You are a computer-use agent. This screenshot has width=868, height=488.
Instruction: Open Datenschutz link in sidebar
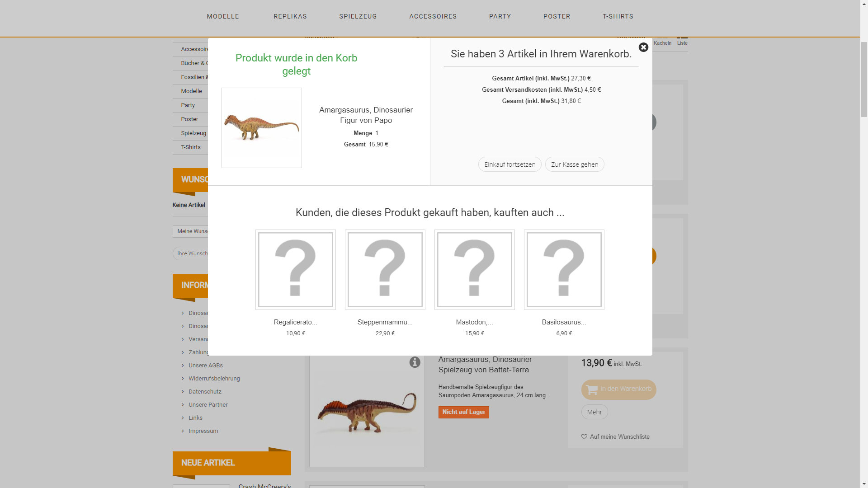pyautogui.click(x=205, y=392)
